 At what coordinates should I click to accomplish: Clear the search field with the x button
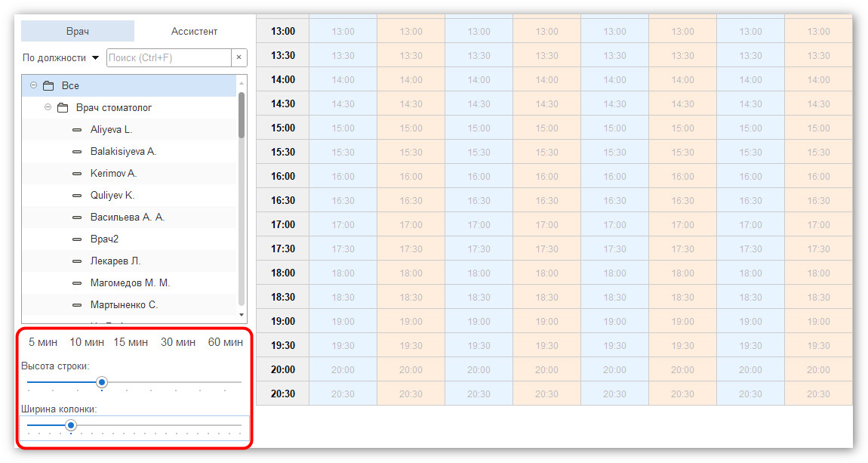(239, 57)
